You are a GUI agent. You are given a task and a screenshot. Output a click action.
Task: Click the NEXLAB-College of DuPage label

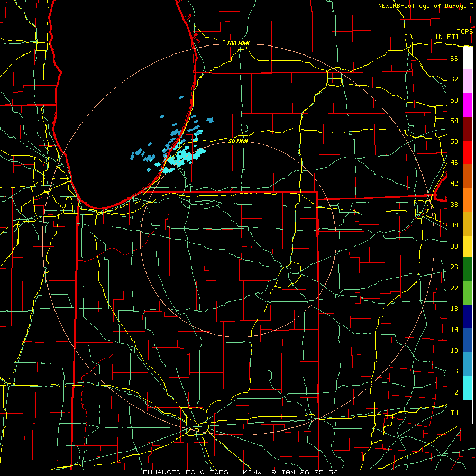click(423, 6)
